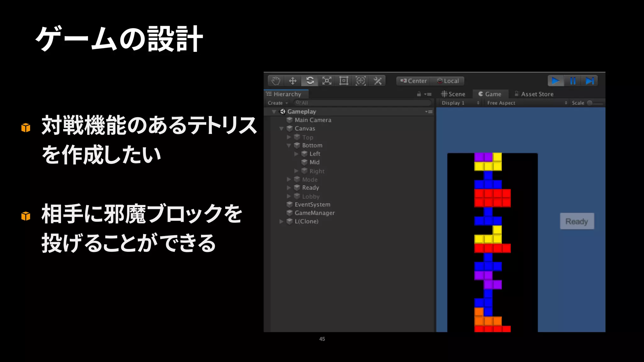Expand the Right object
644x362 pixels.
pyautogui.click(x=296, y=171)
